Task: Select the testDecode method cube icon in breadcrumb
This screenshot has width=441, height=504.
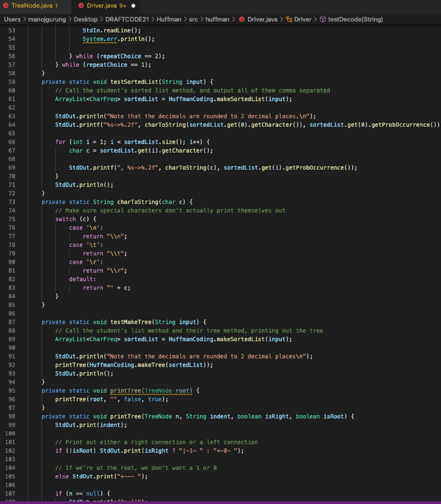Action: pyautogui.click(x=323, y=19)
